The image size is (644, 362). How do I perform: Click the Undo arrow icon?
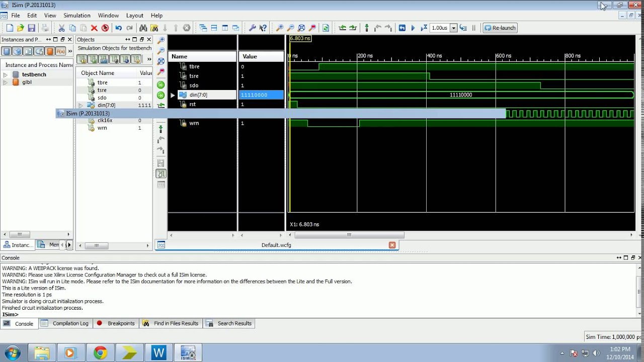point(119,28)
